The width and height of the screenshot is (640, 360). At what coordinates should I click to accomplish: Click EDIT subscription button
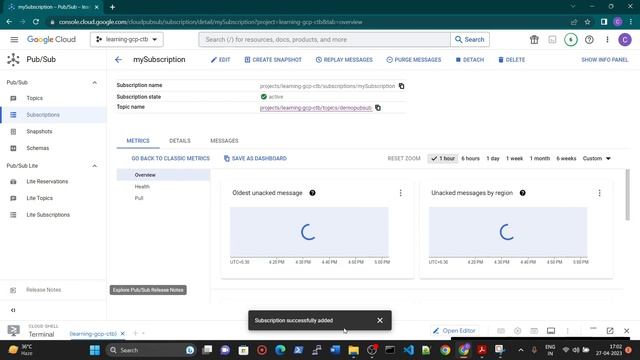pos(220,60)
